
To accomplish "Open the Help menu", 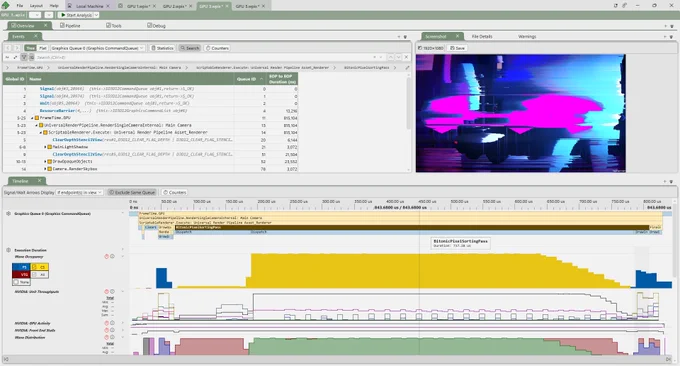I will pos(54,6).
